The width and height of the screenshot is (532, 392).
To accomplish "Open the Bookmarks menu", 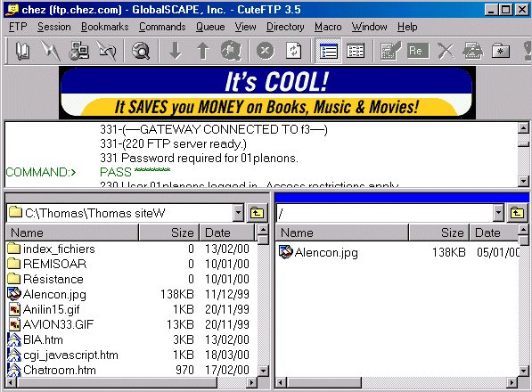I will click(x=105, y=27).
